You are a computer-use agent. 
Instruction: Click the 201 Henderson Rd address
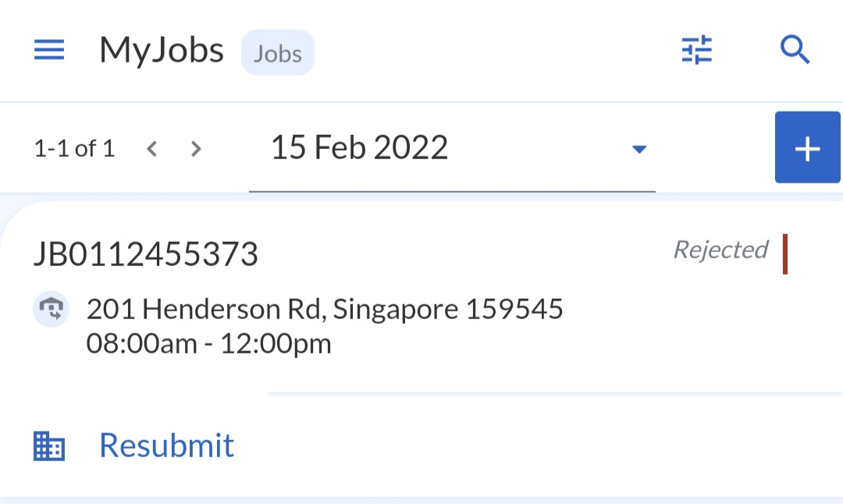point(325,310)
